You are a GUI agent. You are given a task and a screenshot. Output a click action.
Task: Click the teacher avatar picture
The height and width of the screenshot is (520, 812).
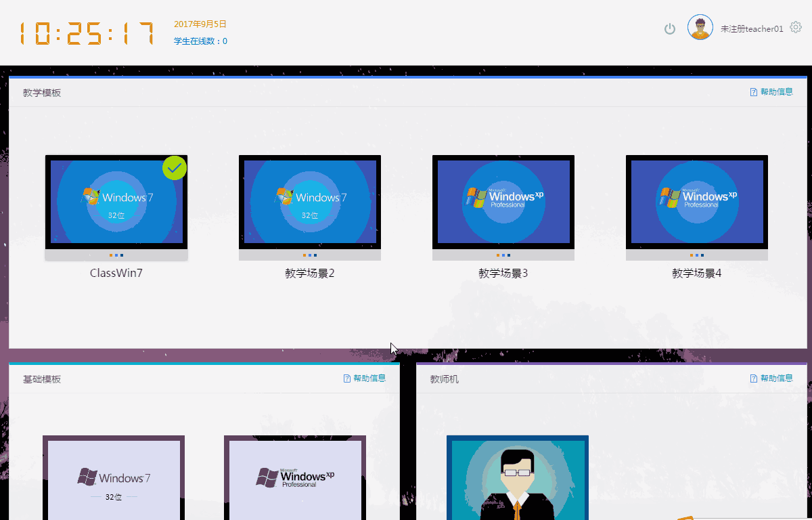(x=700, y=28)
